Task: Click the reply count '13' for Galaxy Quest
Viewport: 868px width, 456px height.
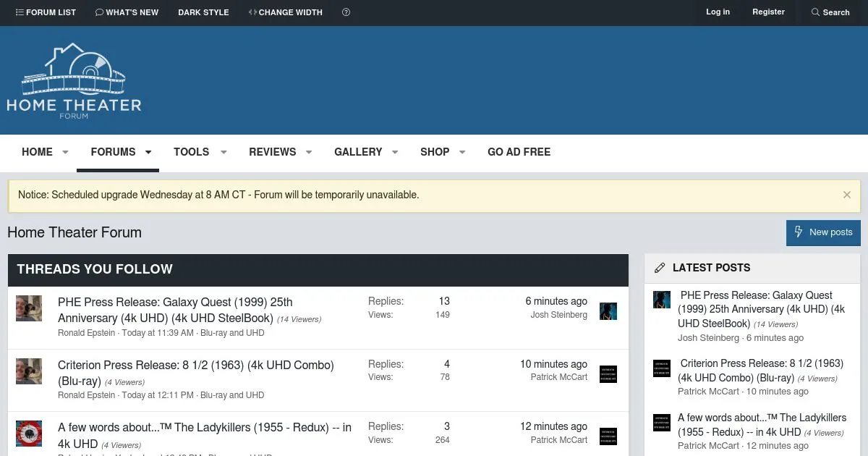Action: 444,301
